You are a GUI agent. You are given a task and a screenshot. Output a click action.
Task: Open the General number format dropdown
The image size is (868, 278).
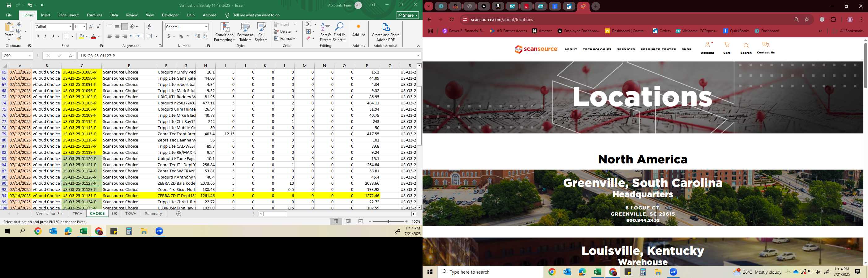tap(206, 27)
